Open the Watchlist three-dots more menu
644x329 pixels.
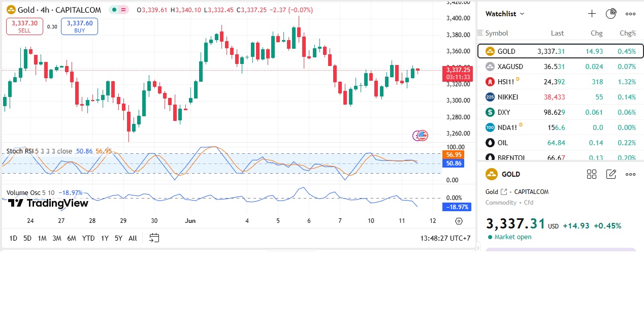(630, 14)
